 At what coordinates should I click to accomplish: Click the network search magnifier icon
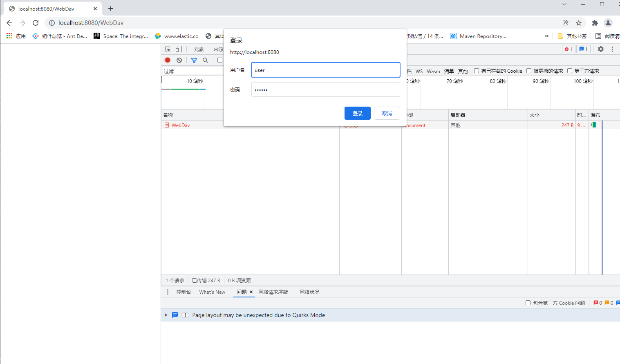(x=205, y=60)
